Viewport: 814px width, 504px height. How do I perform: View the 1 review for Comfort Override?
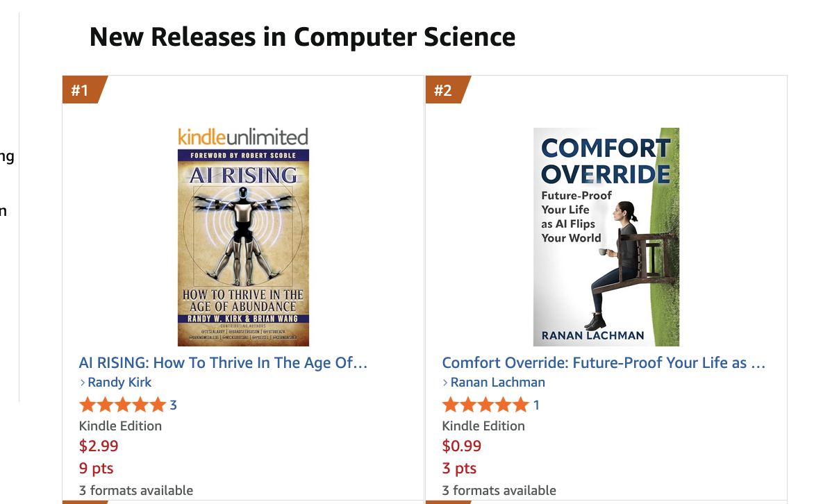point(536,405)
